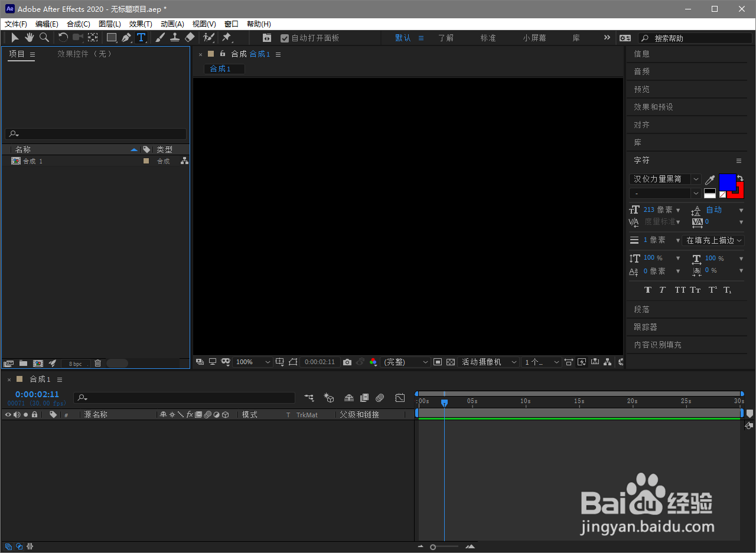The width and height of the screenshot is (756, 553).
Task: Toggle auto-open panels checkbox
Action: click(285, 38)
